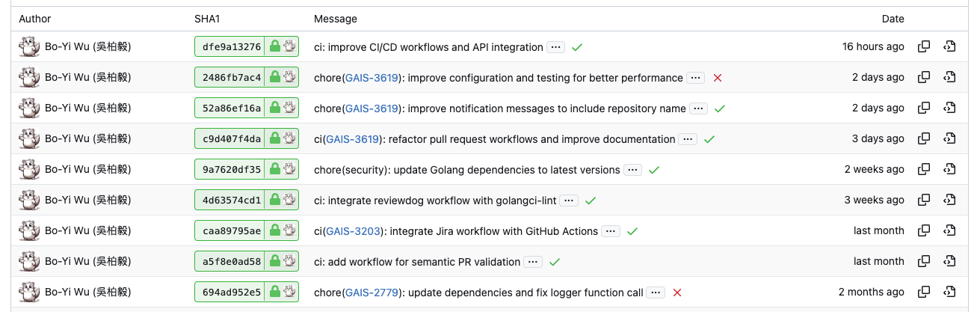This screenshot has width=980, height=312.
Task: Expand message of 'improve CI/CD workflows' commit
Action: 555,47
